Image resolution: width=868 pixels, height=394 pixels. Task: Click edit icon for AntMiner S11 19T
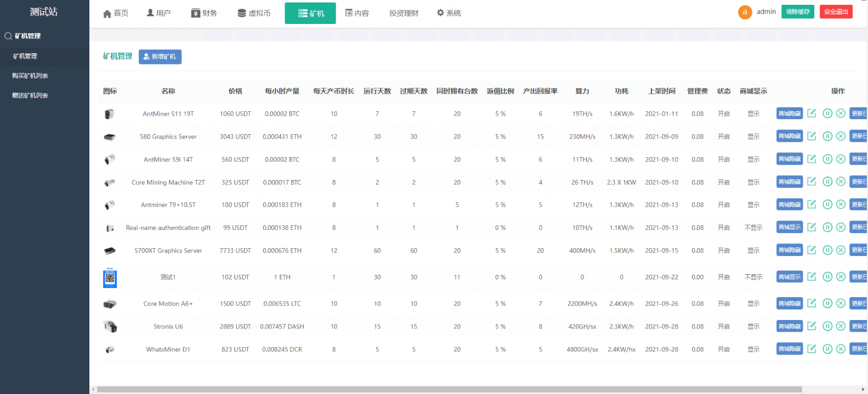tap(812, 113)
